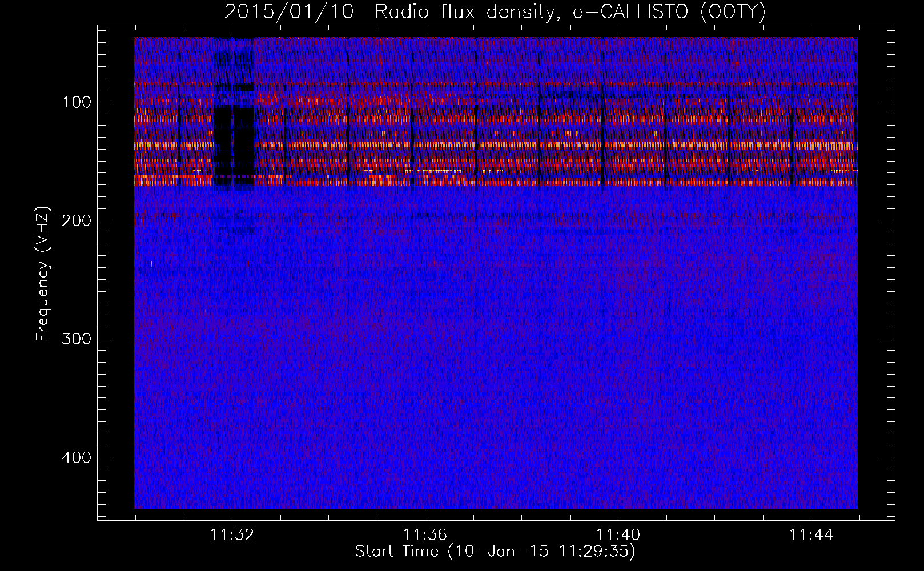The image size is (924, 571).
Task: Click the "Start Time (10-Jan-15 11:29:35)" label
Action: point(495,552)
